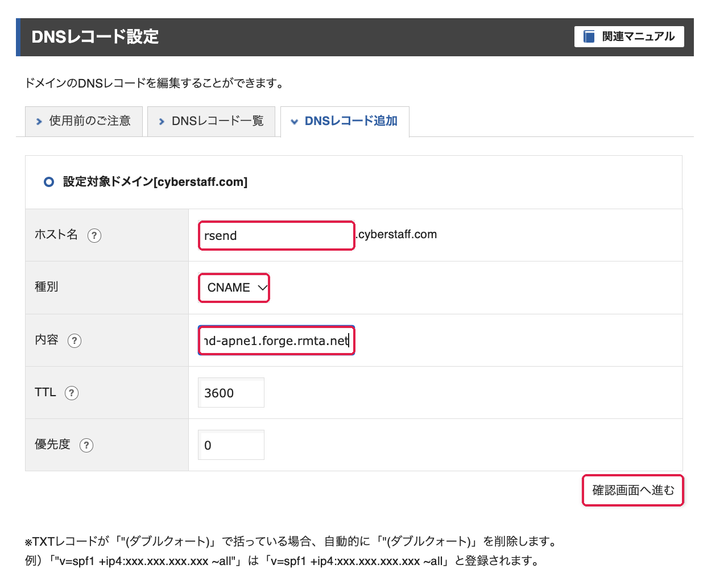
Task: Focus the ホスト名 field containing rsend
Action: point(276,235)
